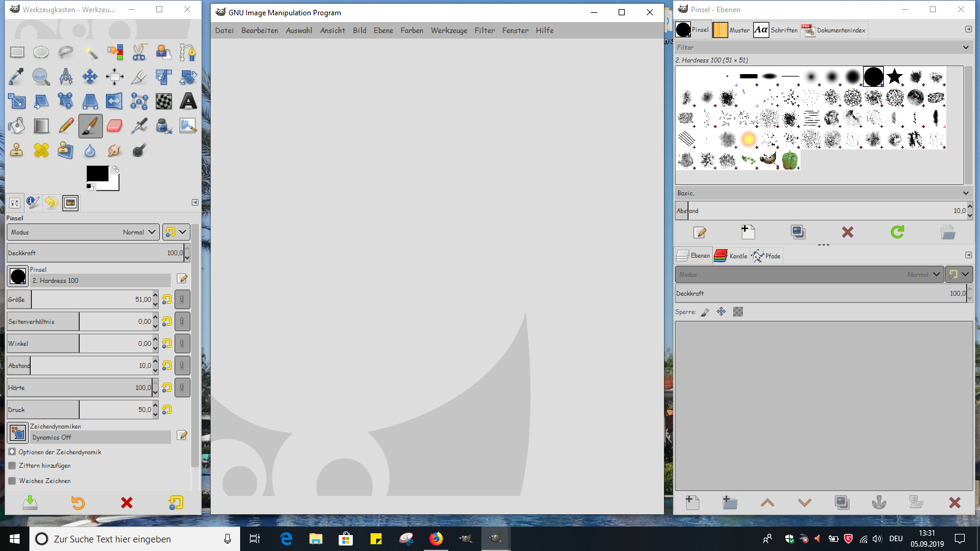Choose the star brush preset

[x=894, y=77]
